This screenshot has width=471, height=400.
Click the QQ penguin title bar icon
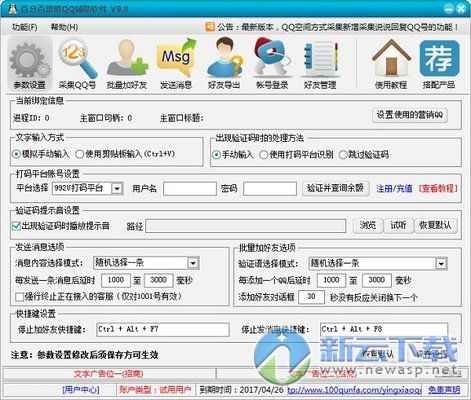tap(13, 9)
